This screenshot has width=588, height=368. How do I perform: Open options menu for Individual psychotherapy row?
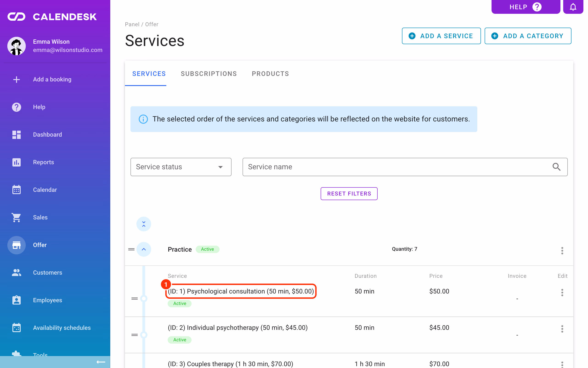click(562, 329)
